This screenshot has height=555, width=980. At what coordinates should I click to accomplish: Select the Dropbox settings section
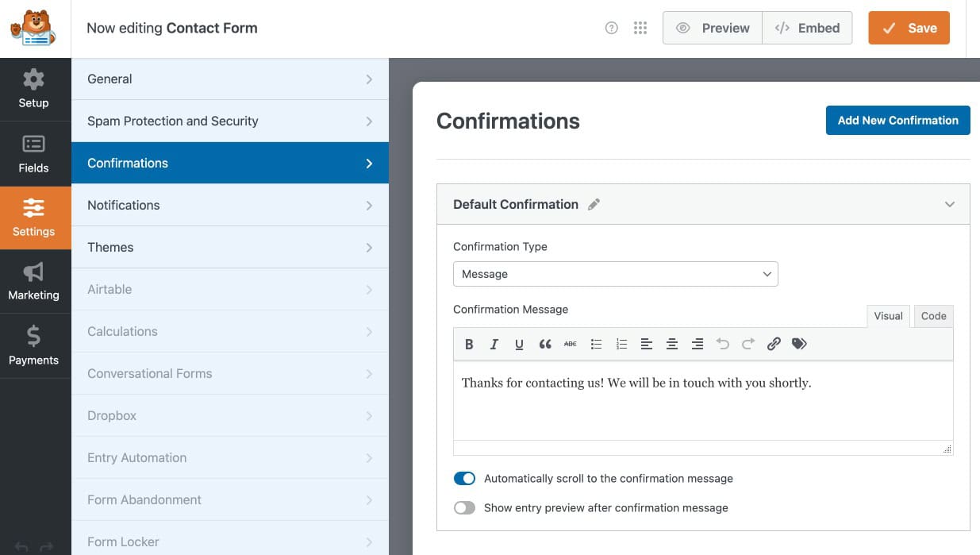coord(230,415)
